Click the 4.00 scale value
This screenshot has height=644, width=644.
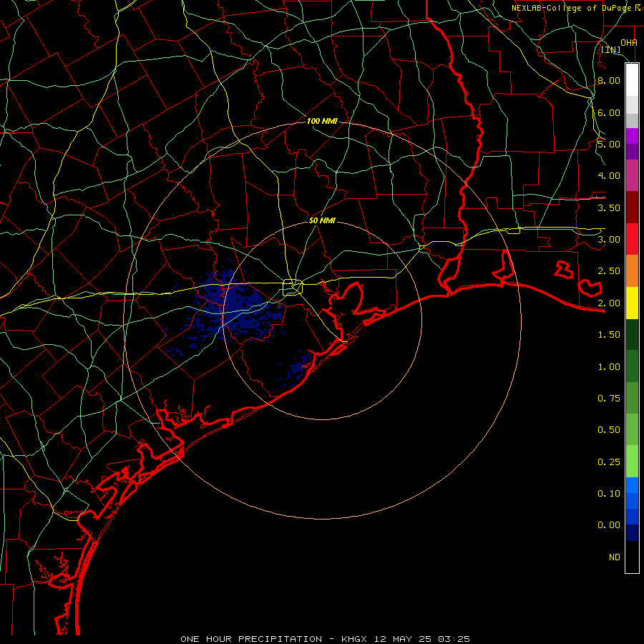tap(609, 176)
